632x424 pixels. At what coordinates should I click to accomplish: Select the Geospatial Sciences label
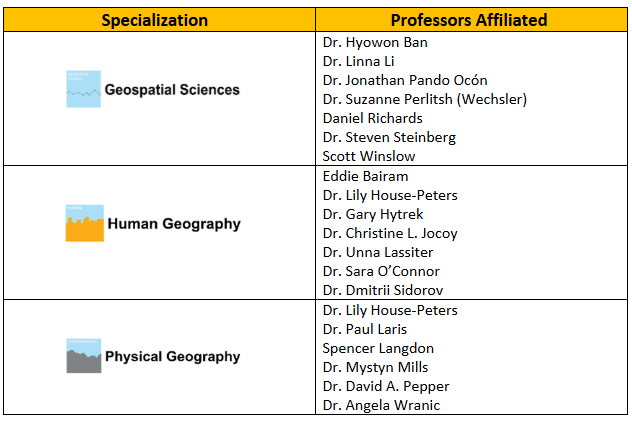tap(172, 90)
